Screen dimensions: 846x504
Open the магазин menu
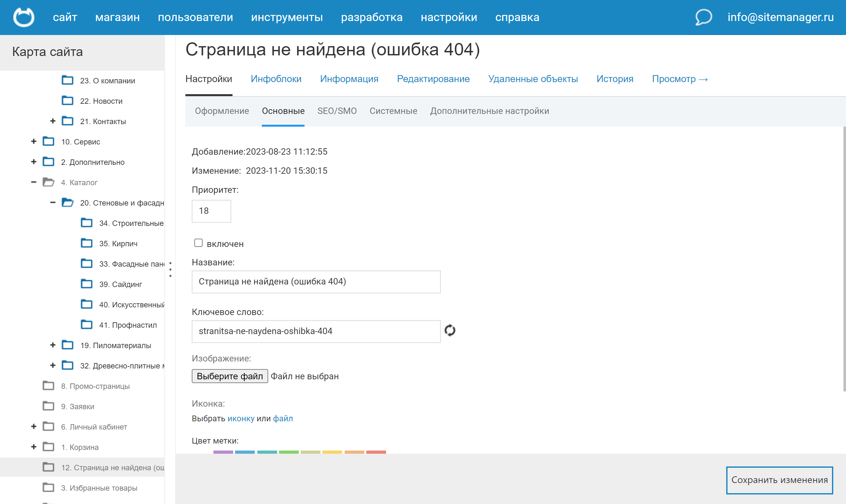point(117,17)
